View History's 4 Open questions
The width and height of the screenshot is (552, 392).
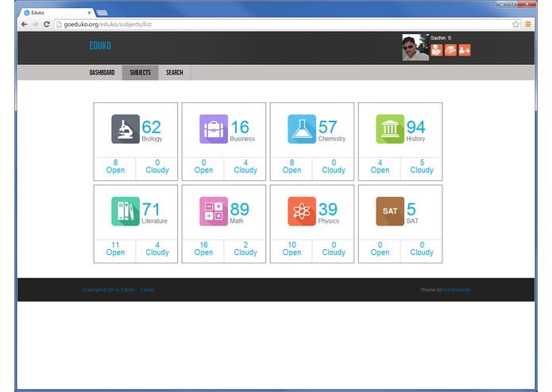(x=380, y=167)
